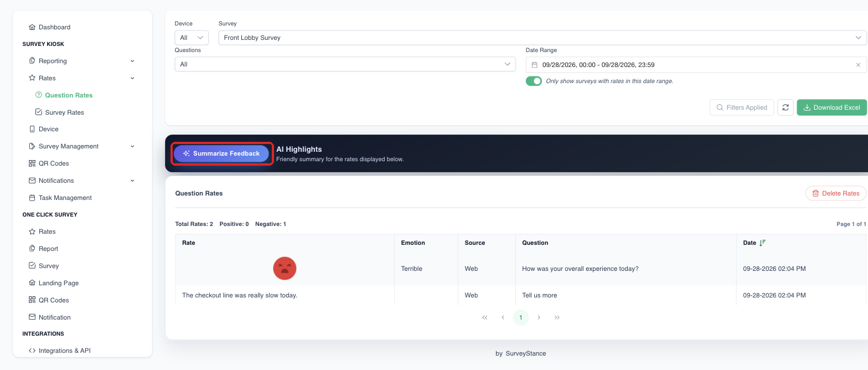The height and width of the screenshot is (370, 868).
Task: Click the Device phone icon
Action: [32, 129]
